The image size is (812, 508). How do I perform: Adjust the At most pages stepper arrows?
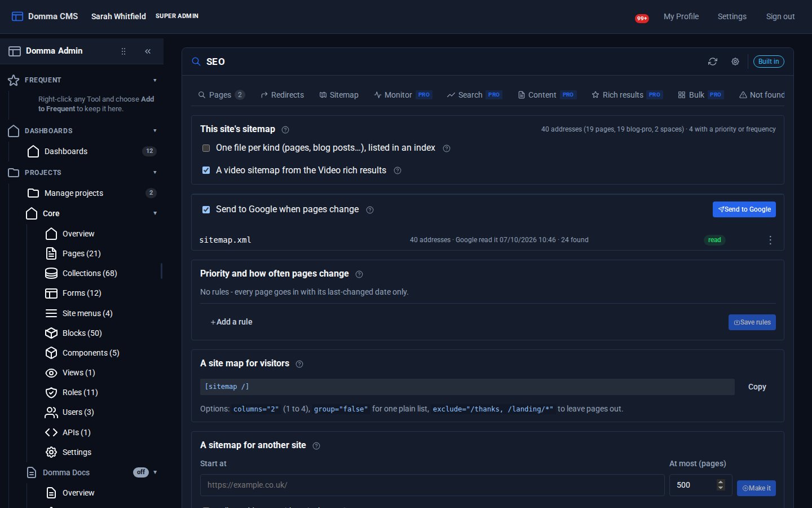pos(721,485)
